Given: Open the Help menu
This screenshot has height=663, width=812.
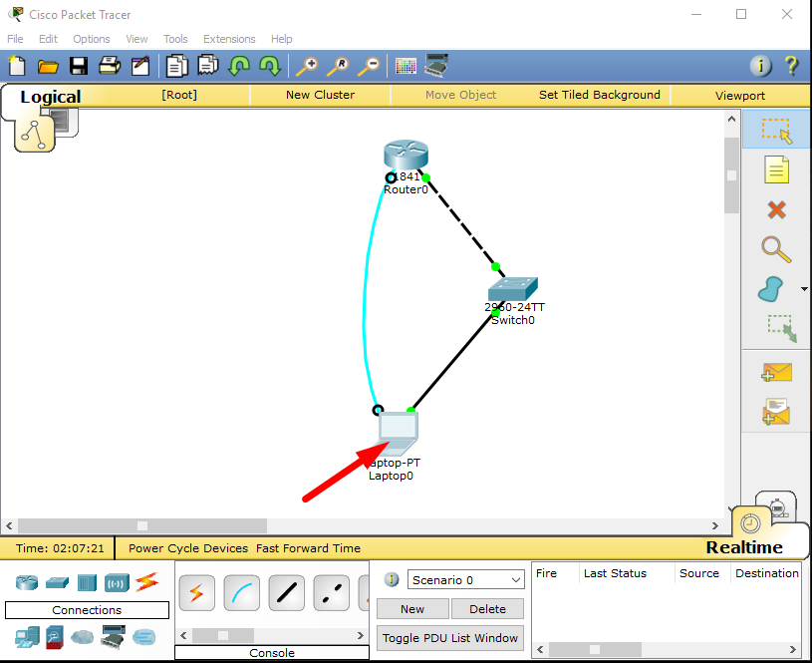Looking at the screenshot, I should (x=281, y=39).
